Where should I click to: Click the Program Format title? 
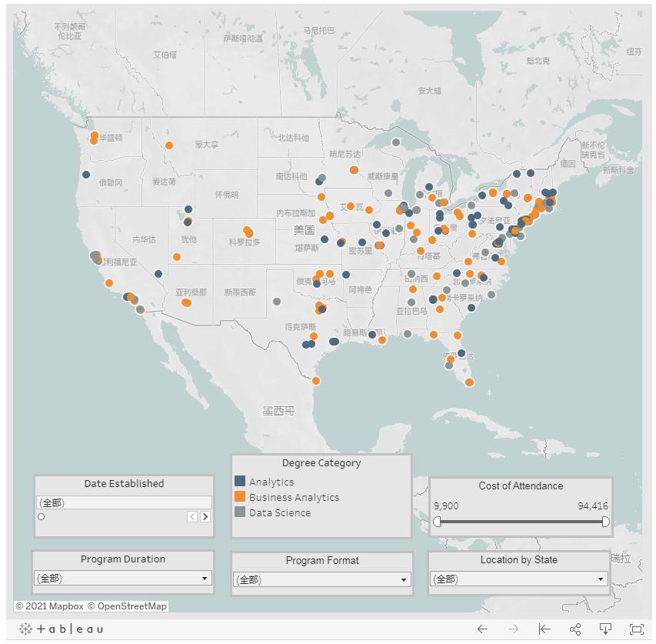pyautogui.click(x=322, y=561)
